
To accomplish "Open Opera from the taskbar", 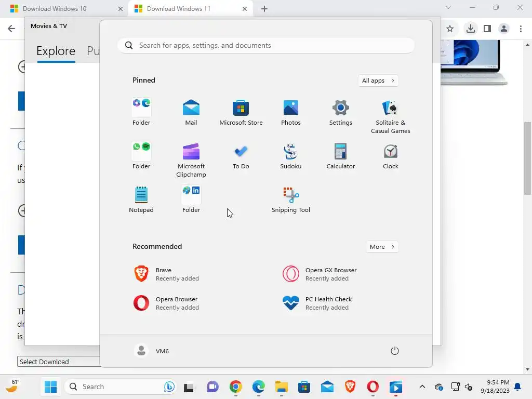I will click(373, 387).
